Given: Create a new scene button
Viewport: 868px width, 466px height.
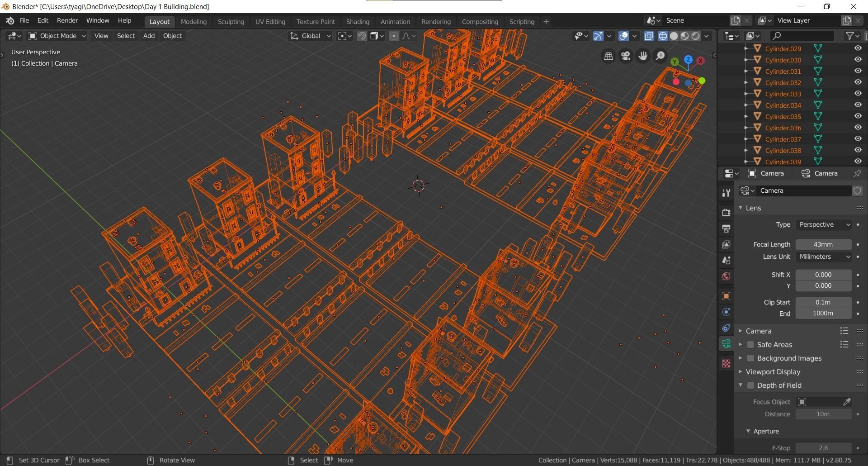Looking at the screenshot, I should pos(736,20).
